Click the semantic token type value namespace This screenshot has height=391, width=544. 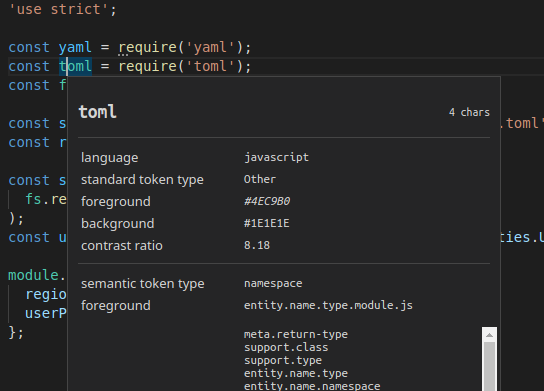(273, 283)
